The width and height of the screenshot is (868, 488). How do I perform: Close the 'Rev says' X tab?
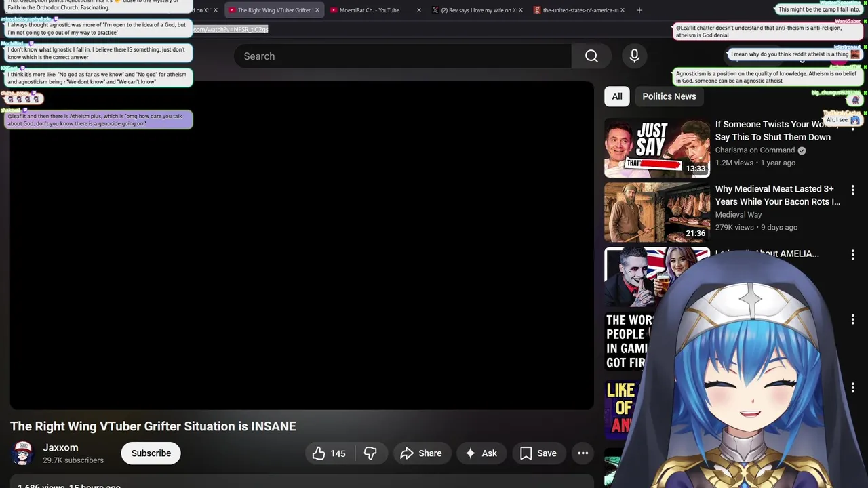(x=521, y=10)
